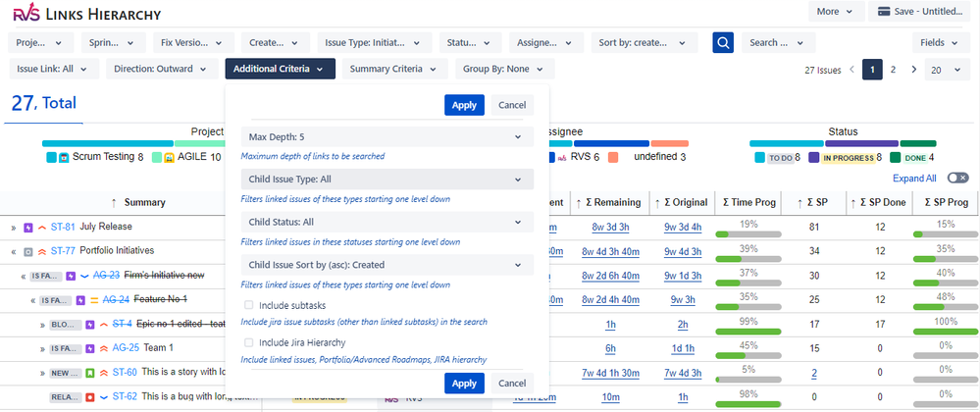Viewport: 980px width, 412px height.
Task: Click the 8w 3d 3h remaining value
Action: [x=610, y=227]
